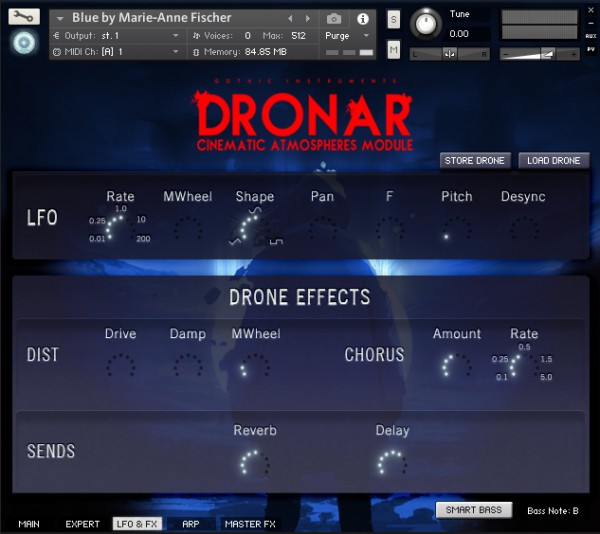The image size is (600, 534).
Task: Open snapshot view with camera icon
Action: coord(334,18)
